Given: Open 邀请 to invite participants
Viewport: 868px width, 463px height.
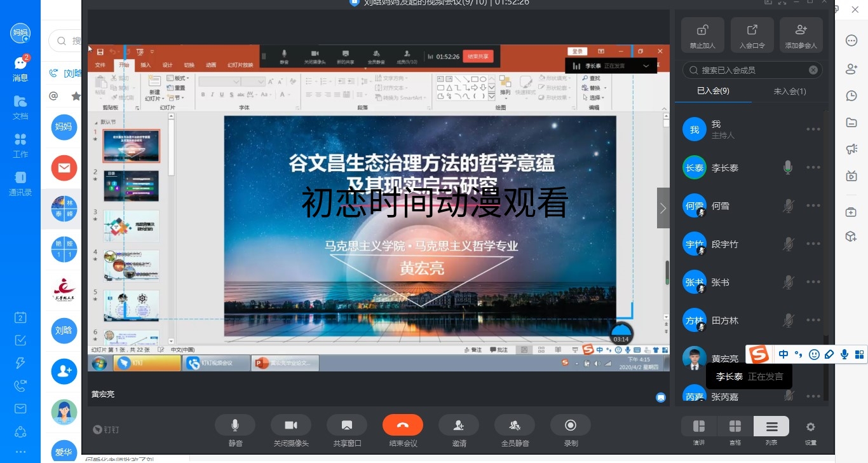Looking at the screenshot, I should tap(459, 425).
